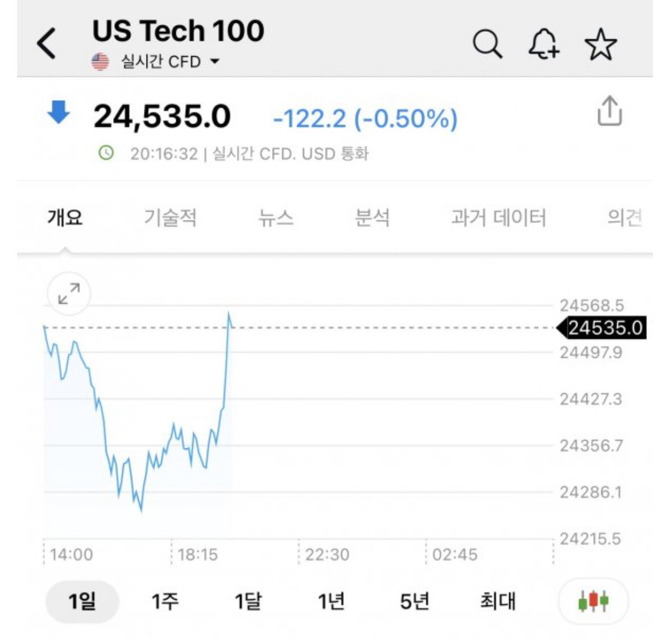Switch to candlestick chart type

593,601
